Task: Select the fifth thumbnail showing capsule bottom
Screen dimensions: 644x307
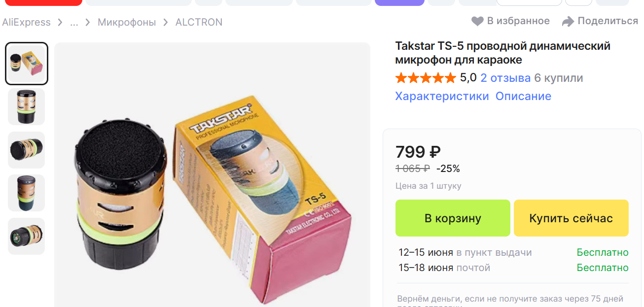Action: point(27,236)
